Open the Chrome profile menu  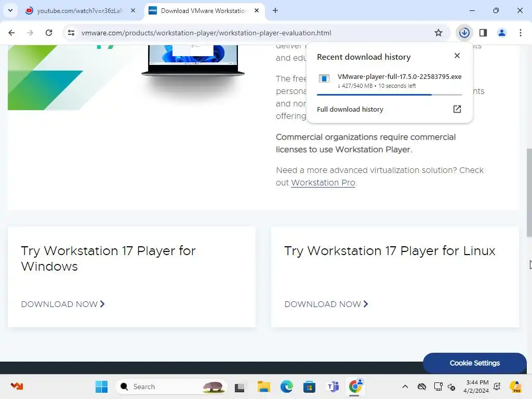502,33
